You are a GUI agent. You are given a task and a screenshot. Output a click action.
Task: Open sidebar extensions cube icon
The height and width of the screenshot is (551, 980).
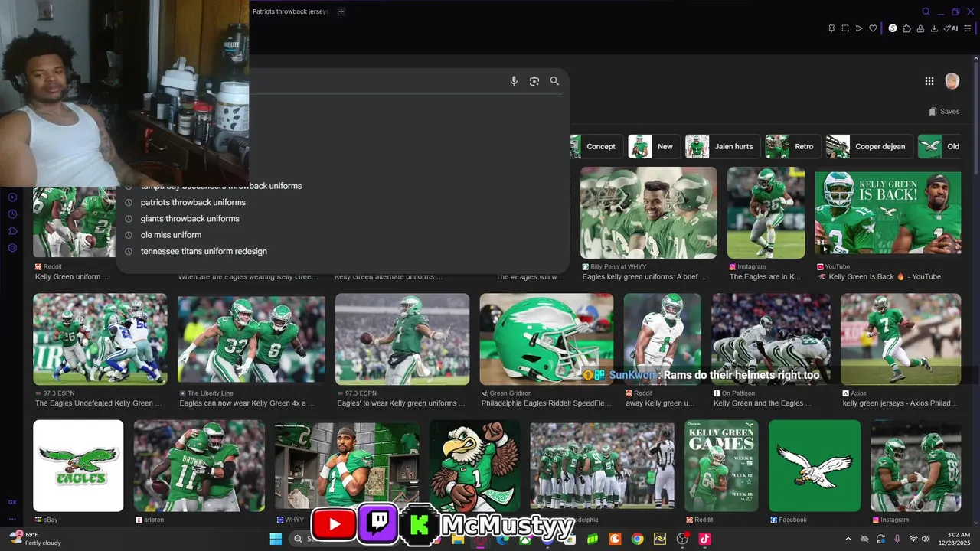click(x=12, y=231)
